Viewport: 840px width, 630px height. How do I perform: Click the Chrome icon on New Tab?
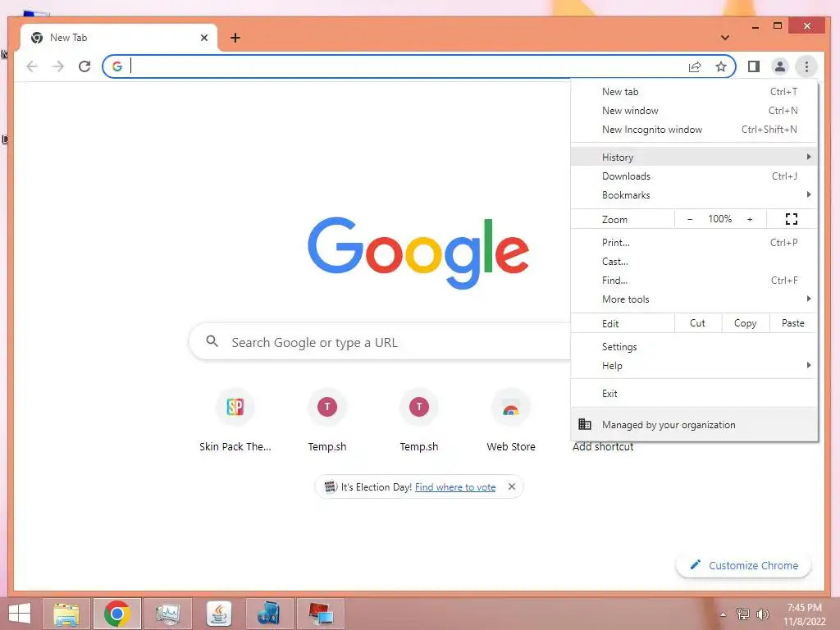tap(37, 38)
